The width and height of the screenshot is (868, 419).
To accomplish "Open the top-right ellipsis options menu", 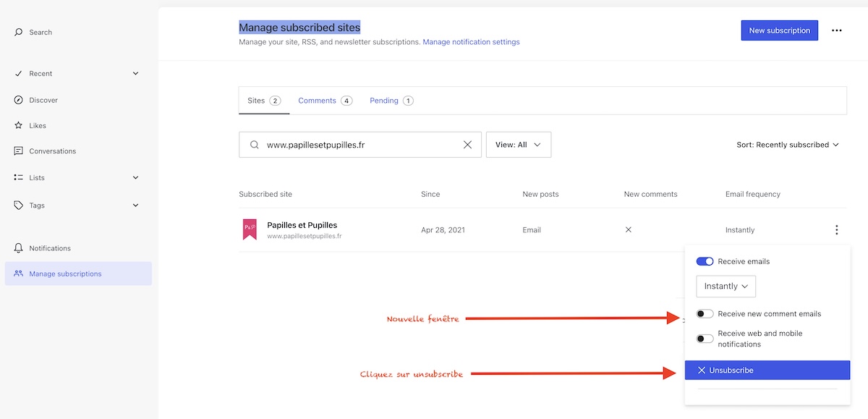I will point(837,30).
